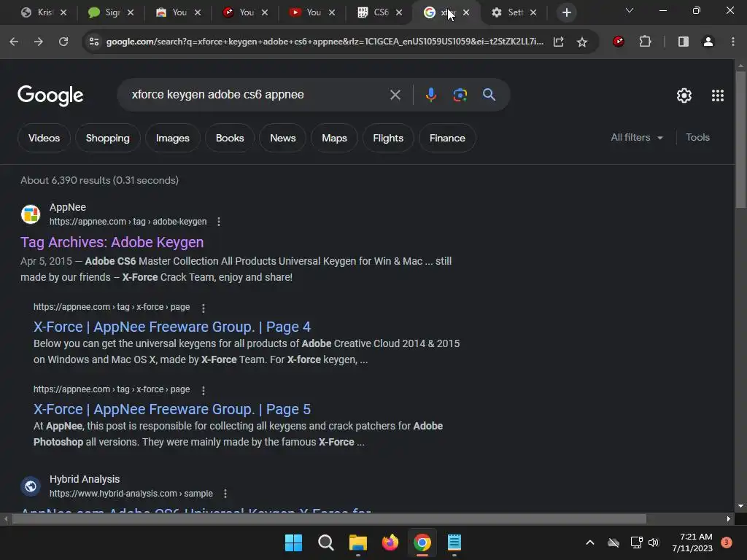
Task: Open the Chrome profile avatar
Action: 708,42
